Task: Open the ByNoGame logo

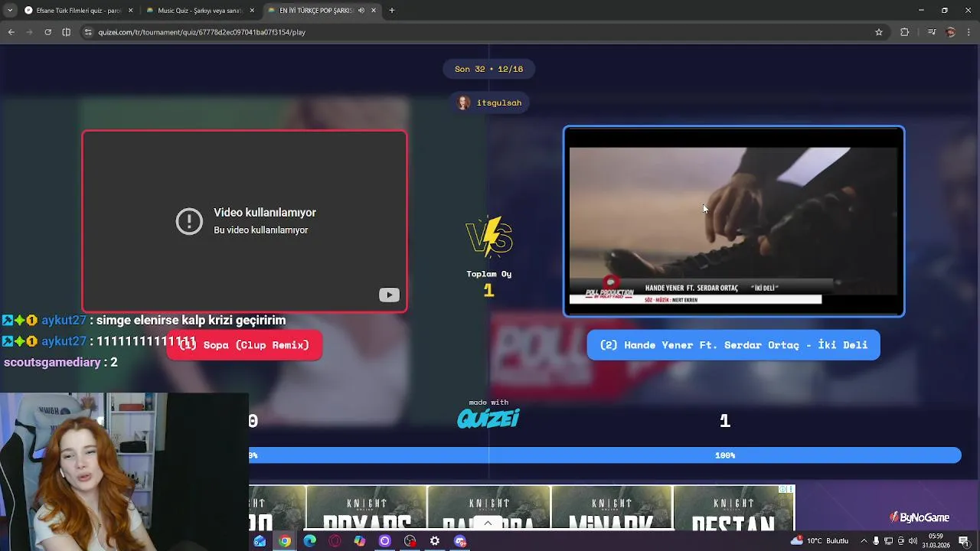Action: [920, 517]
